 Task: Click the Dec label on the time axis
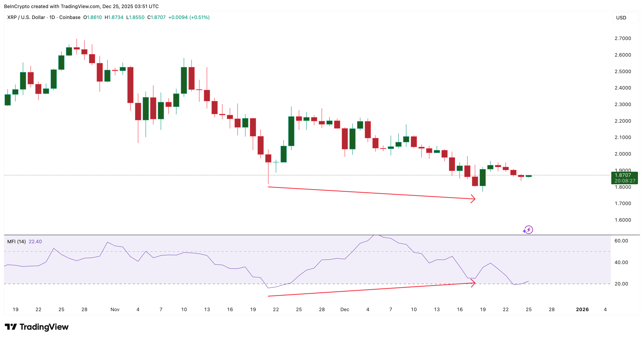(345, 309)
